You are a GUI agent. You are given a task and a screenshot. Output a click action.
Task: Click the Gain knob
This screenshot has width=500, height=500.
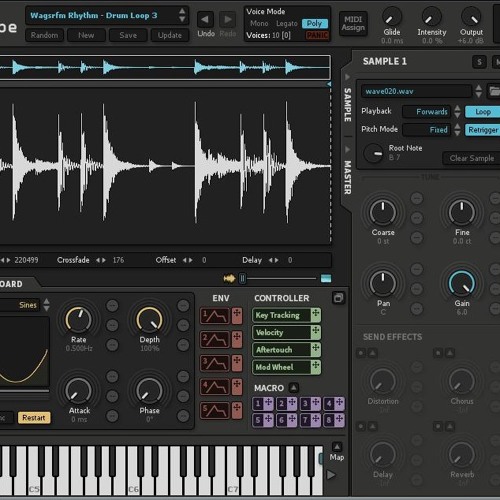(x=462, y=283)
